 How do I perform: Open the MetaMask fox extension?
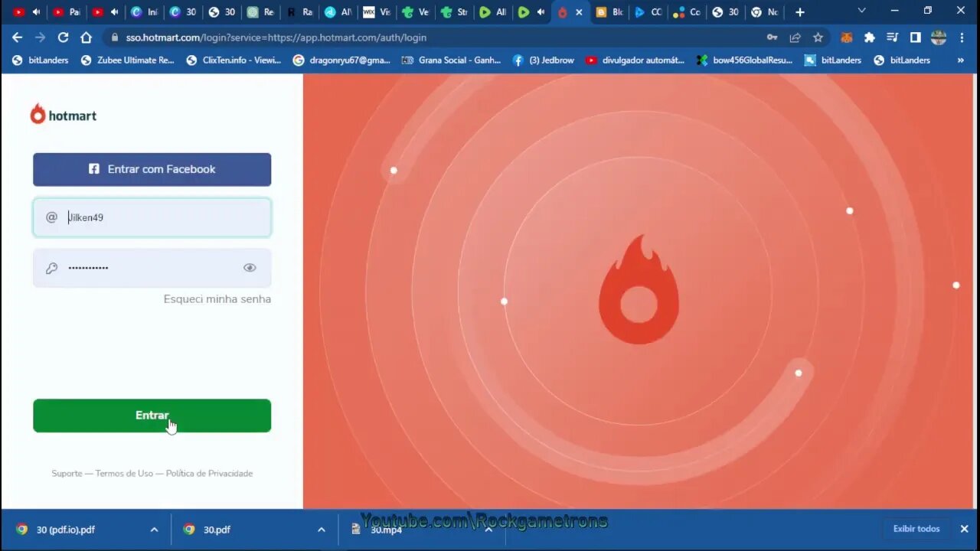click(847, 37)
